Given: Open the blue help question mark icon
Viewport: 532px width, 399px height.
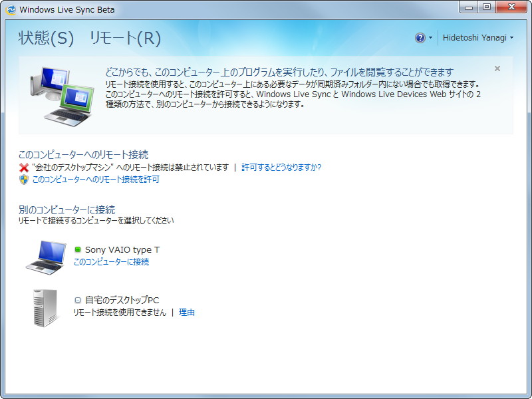Looking at the screenshot, I should pyautogui.click(x=420, y=38).
